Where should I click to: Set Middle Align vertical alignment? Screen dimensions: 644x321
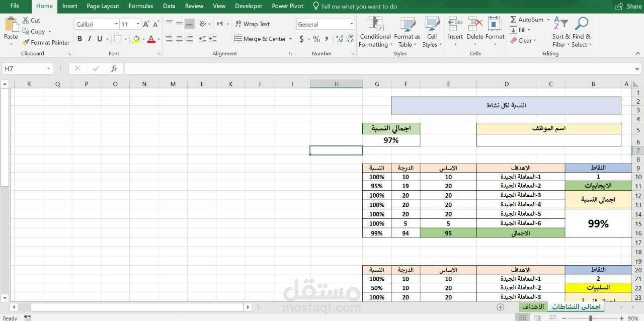point(179,24)
